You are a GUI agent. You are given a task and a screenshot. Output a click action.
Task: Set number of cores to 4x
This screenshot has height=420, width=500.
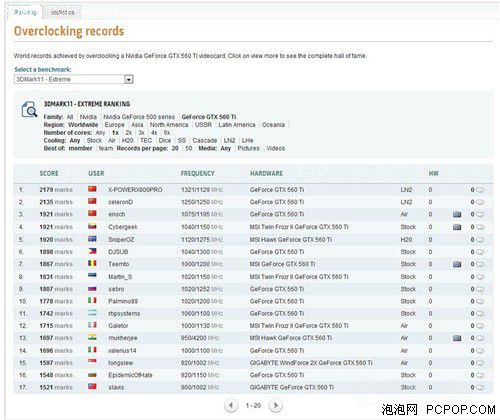pos(154,133)
